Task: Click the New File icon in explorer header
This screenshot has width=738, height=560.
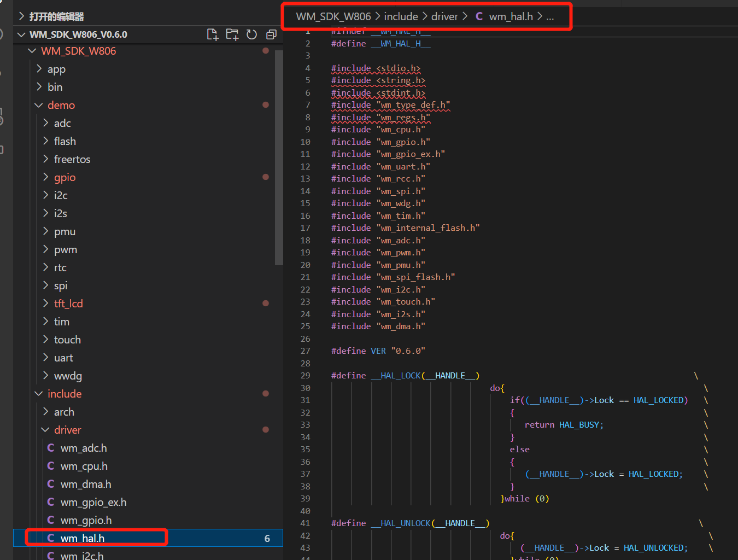Action: point(213,34)
